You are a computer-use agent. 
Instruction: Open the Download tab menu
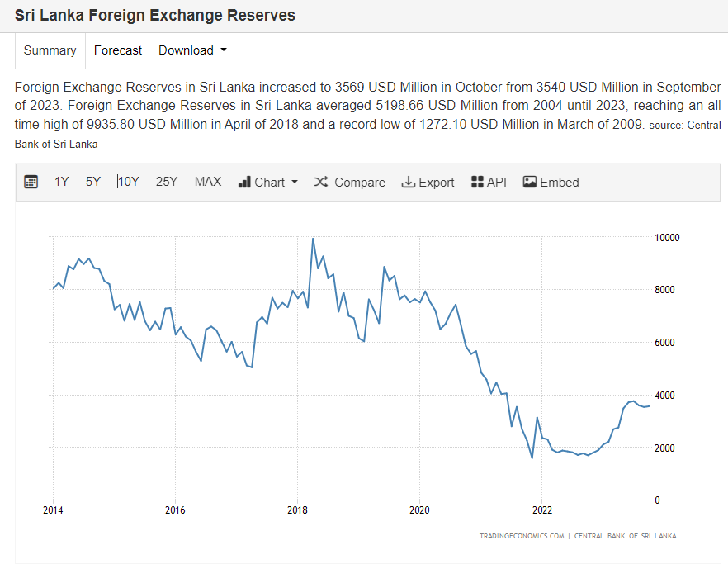pyautogui.click(x=192, y=50)
